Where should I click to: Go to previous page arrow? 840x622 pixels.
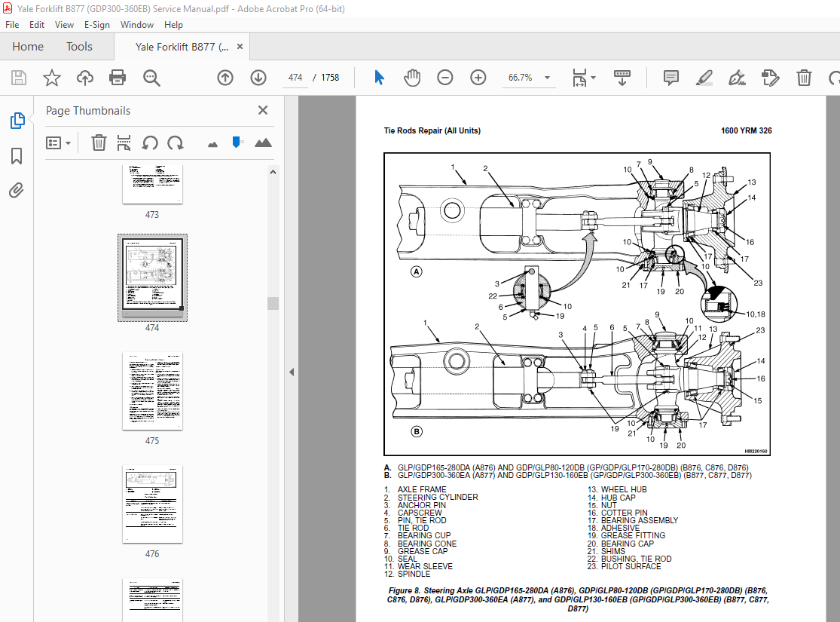pos(225,78)
